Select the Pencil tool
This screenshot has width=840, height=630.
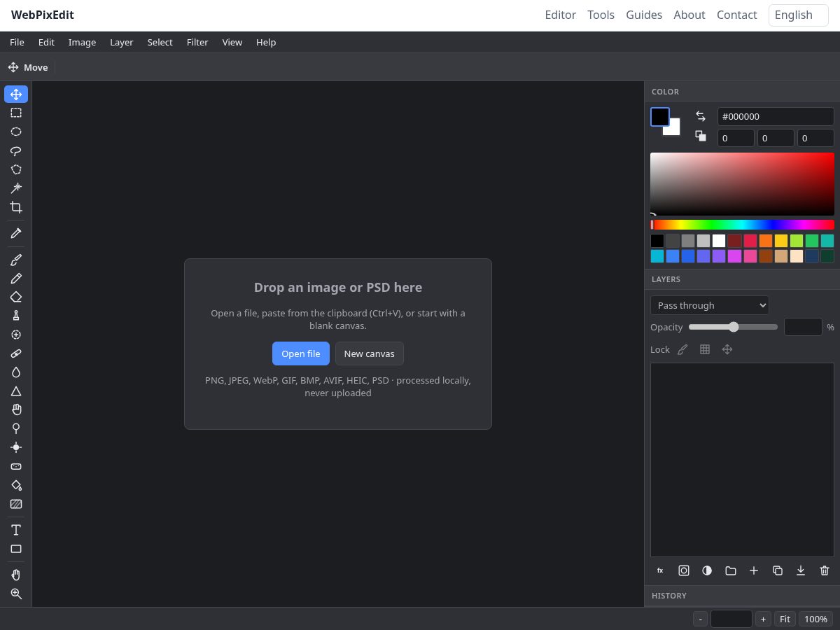pos(16,279)
